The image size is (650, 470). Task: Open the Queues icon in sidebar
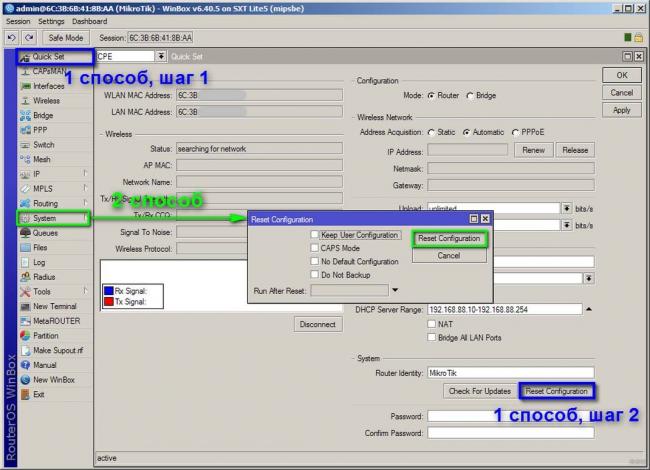26,233
